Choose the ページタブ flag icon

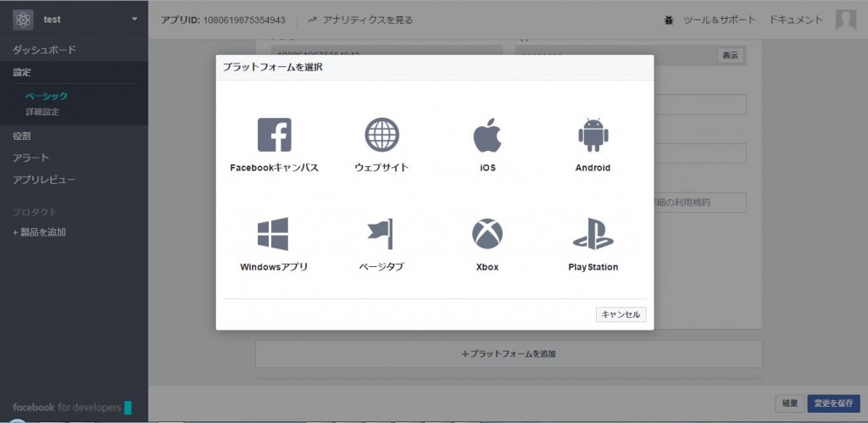[381, 234]
